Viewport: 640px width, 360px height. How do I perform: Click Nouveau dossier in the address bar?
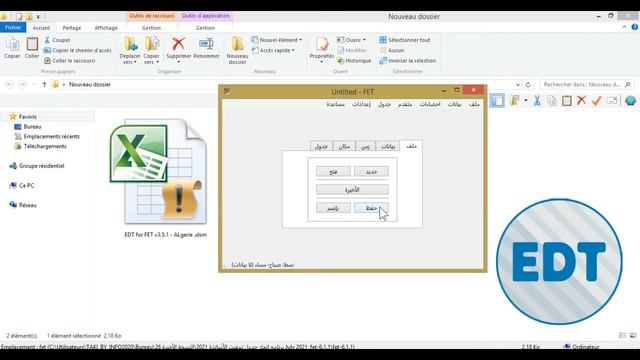(x=90, y=84)
